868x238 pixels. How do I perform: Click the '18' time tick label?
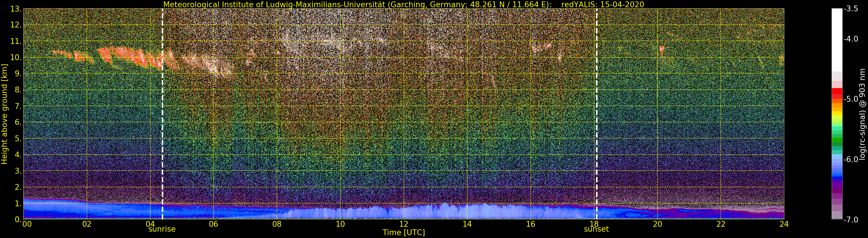point(594,224)
